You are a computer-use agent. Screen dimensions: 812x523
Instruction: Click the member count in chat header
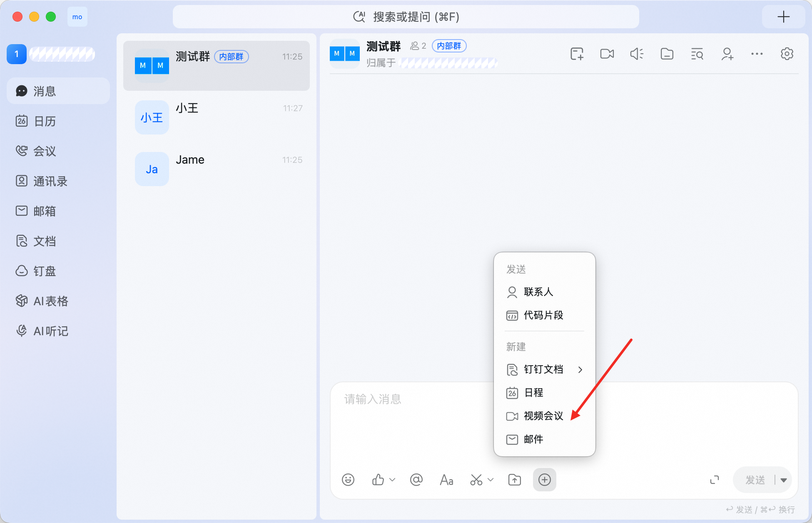(x=418, y=46)
